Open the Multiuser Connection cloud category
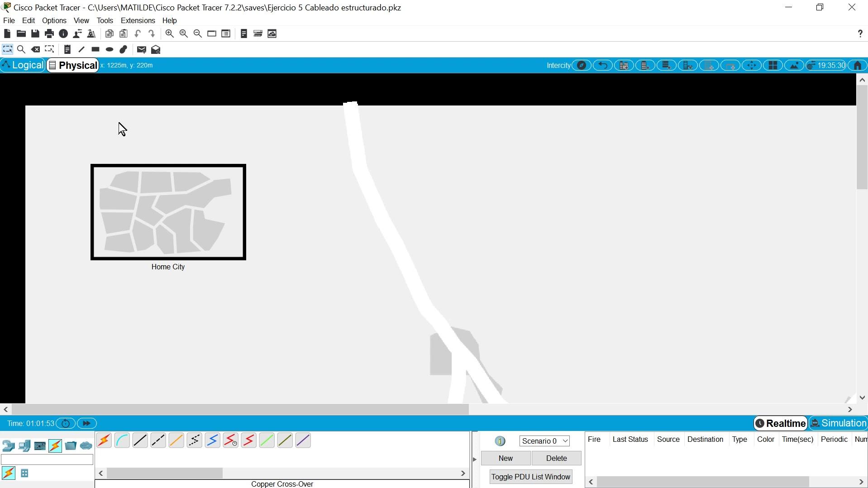The height and width of the screenshot is (488, 868). pyautogui.click(x=86, y=446)
